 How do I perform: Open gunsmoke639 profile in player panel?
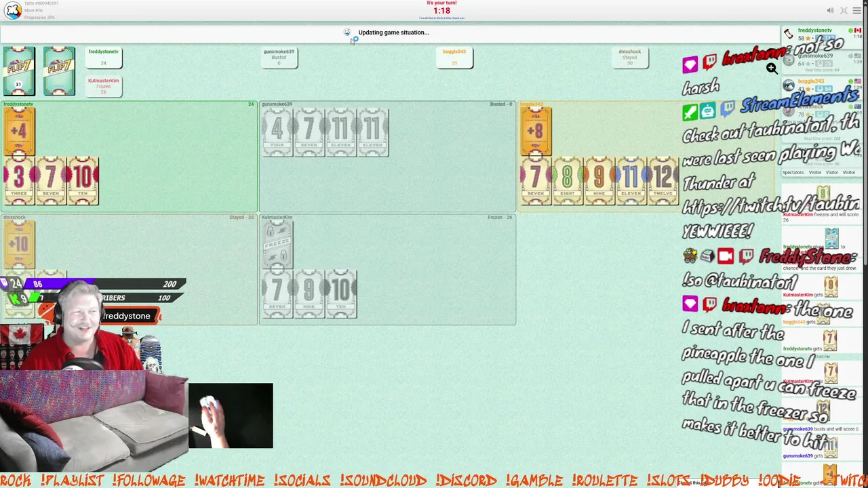point(814,56)
